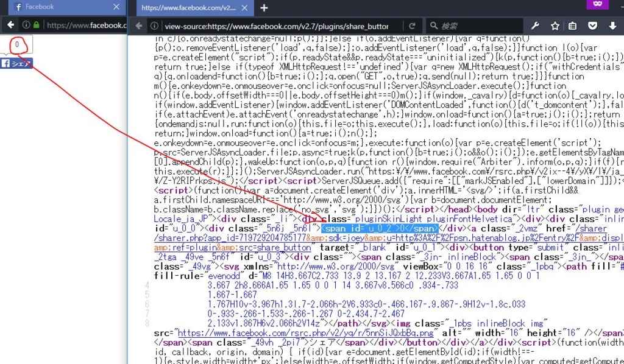Close the view-source facebook.com/v2 tab
The width and height of the screenshot is (624, 364).
point(245,7)
